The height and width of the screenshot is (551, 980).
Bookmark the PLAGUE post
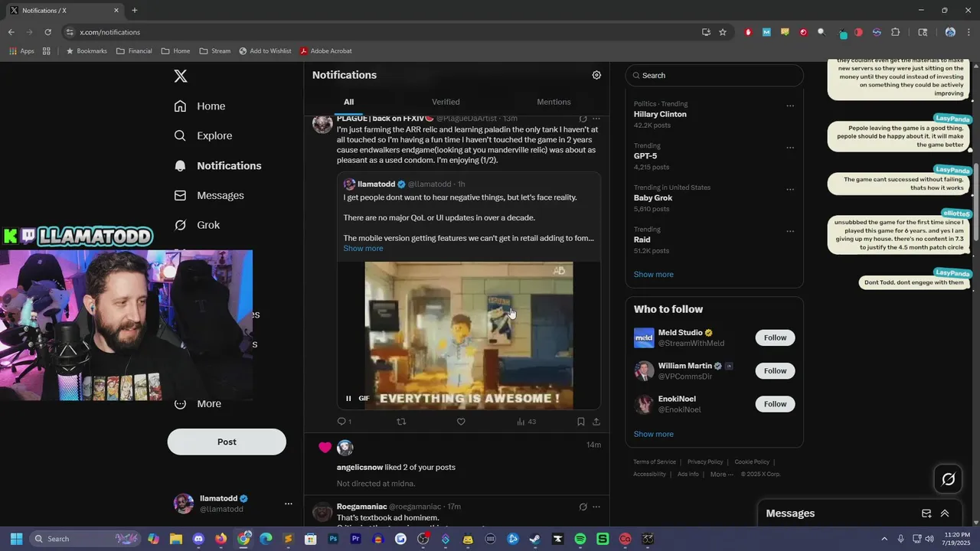pyautogui.click(x=581, y=422)
